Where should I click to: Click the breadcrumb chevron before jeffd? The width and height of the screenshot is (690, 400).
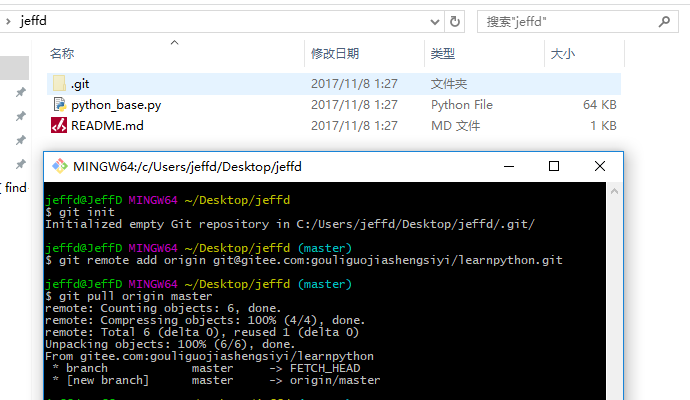click(x=8, y=21)
